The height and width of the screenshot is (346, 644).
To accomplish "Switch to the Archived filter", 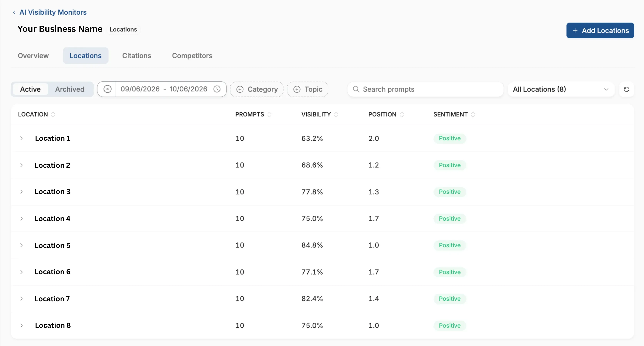I will tap(70, 89).
